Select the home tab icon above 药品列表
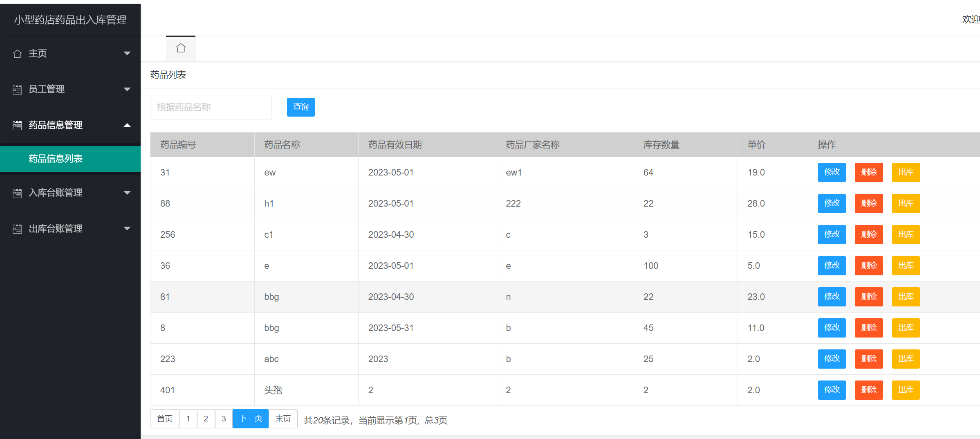This screenshot has width=980, height=439. pos(181,48)
